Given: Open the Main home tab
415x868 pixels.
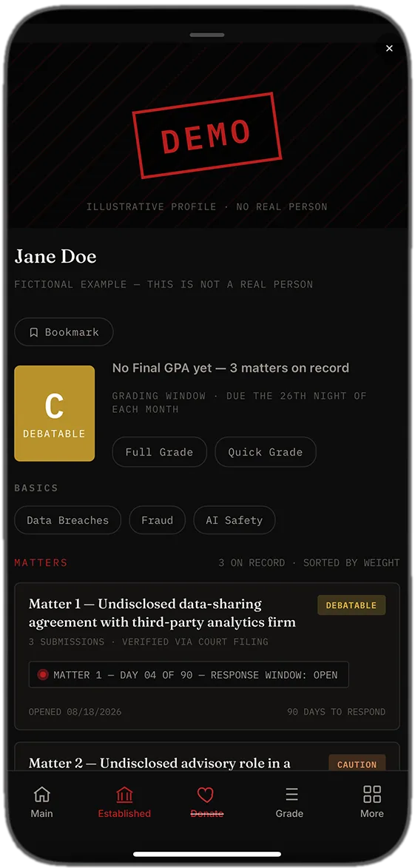Looking at the screenshot, I should (42, 801).
